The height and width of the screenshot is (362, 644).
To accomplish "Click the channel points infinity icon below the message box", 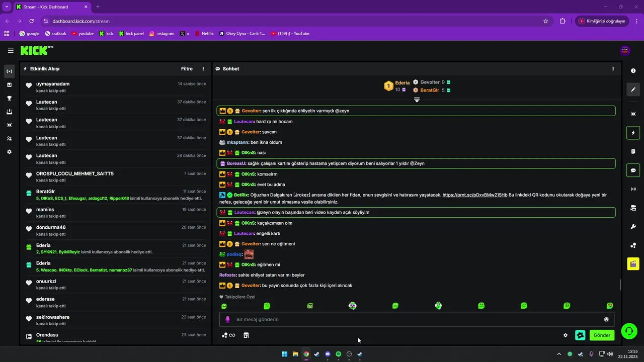I will (x=228, y=335).
